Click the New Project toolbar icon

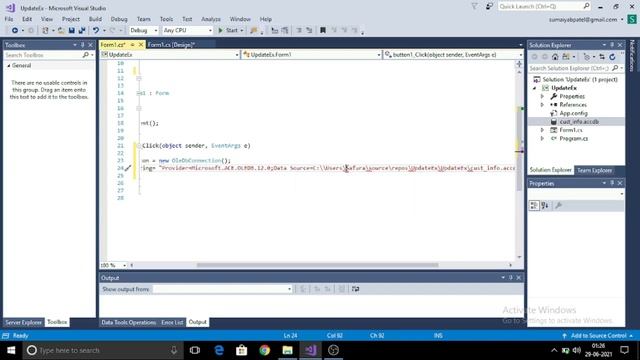pyautogui.click(x=45, y=30)
